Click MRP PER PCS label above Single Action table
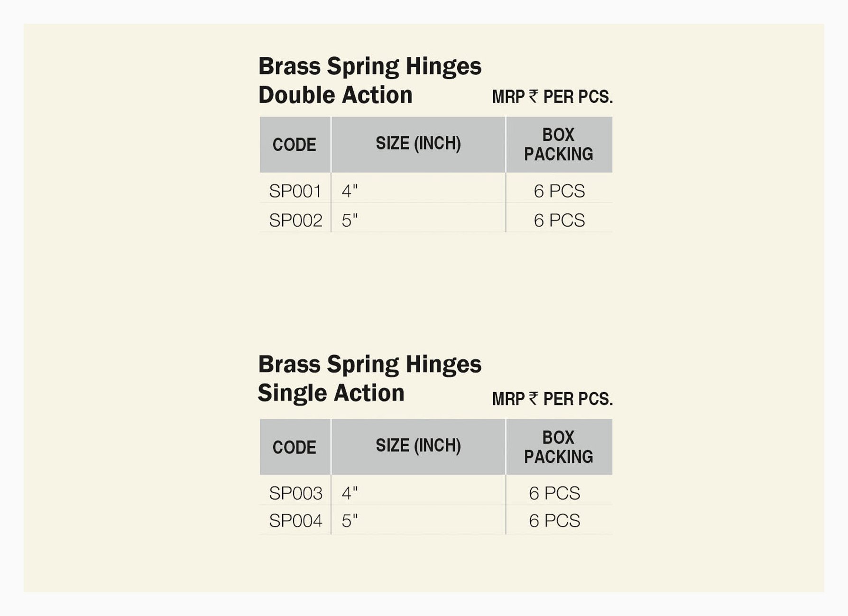The height and width of the screenshot is (616, 848). [x=553, y=399]
